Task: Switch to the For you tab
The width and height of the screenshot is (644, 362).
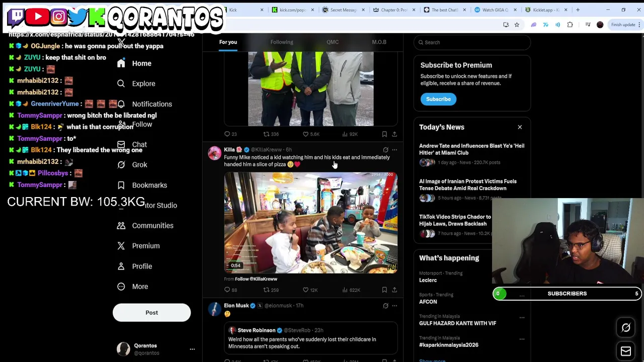Action: tap(228, 42)
